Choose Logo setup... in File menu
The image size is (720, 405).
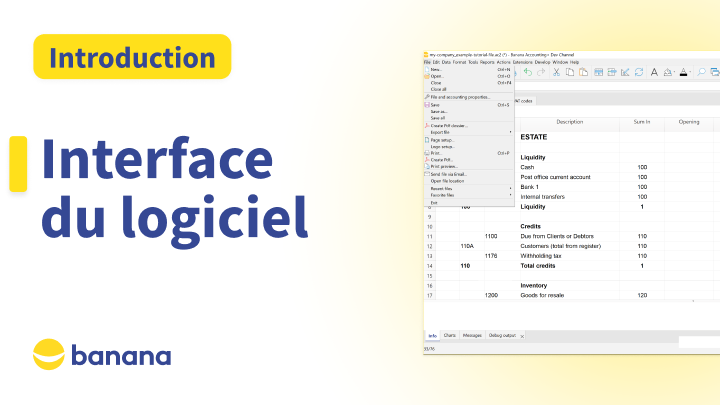point(468,146)
